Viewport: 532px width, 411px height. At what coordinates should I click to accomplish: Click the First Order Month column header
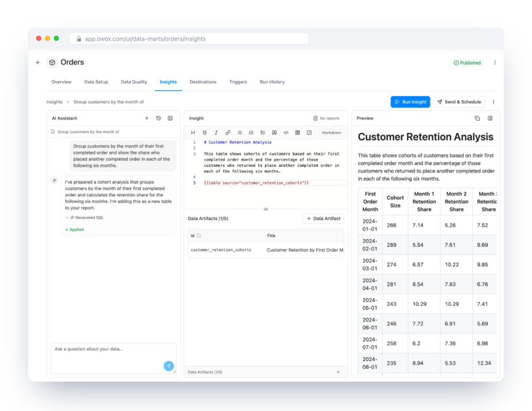pos(370,201)
